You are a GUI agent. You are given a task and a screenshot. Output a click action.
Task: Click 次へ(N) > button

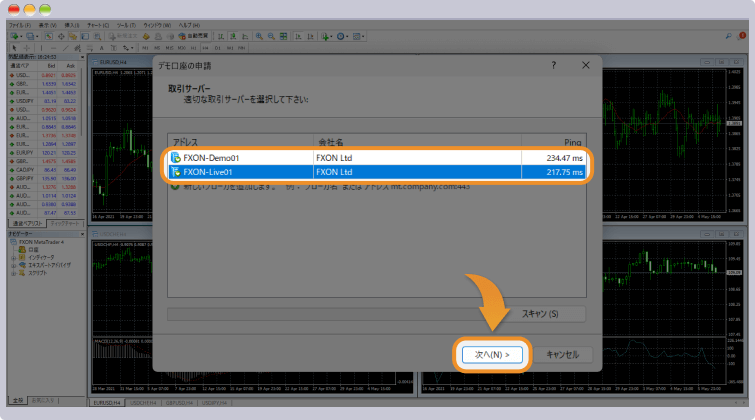[x=492, y=354]
